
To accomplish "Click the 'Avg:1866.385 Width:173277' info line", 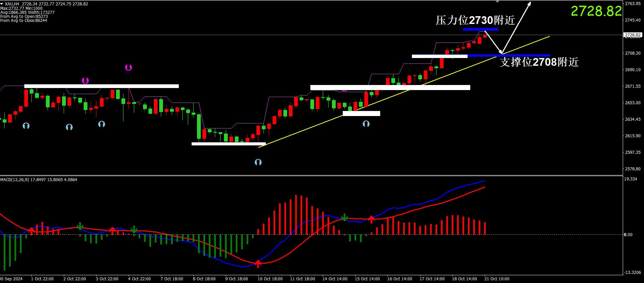I will [27, 12].
